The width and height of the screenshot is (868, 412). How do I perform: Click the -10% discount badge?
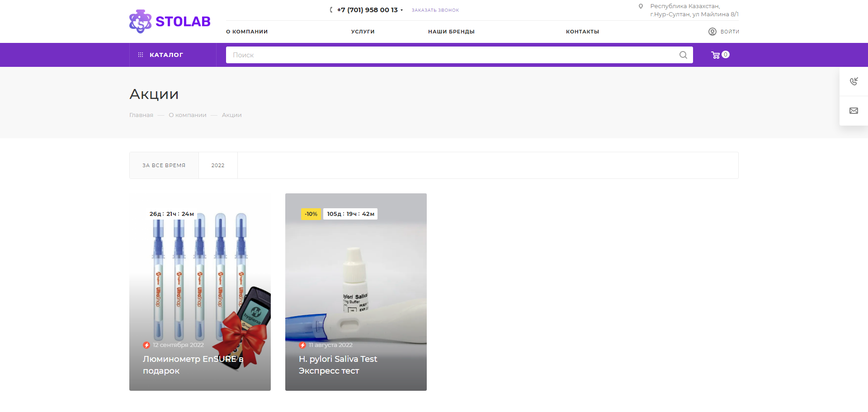point(311,214)
